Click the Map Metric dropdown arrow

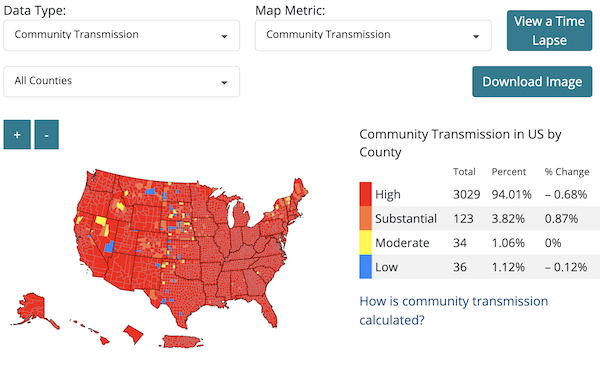[x=476, y=36]
